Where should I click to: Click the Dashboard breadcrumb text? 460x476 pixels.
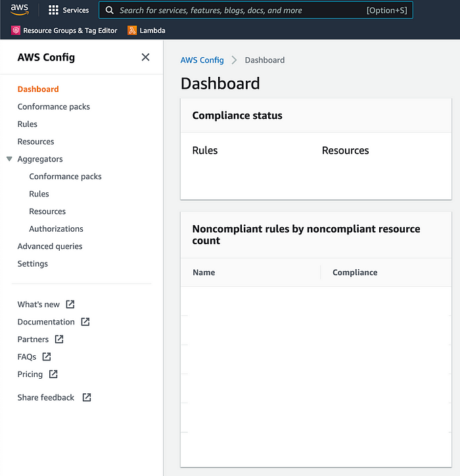pos(265,60)
